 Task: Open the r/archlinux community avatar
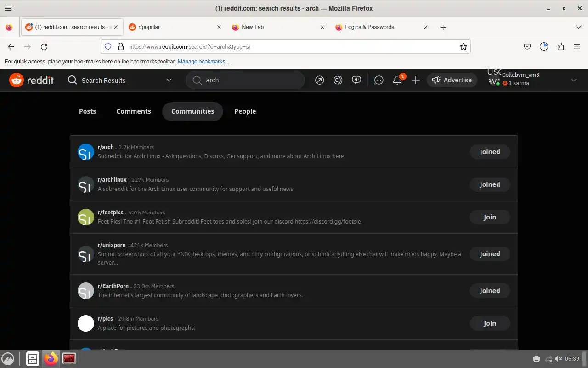pyautogui.click(x=86, y=184)
